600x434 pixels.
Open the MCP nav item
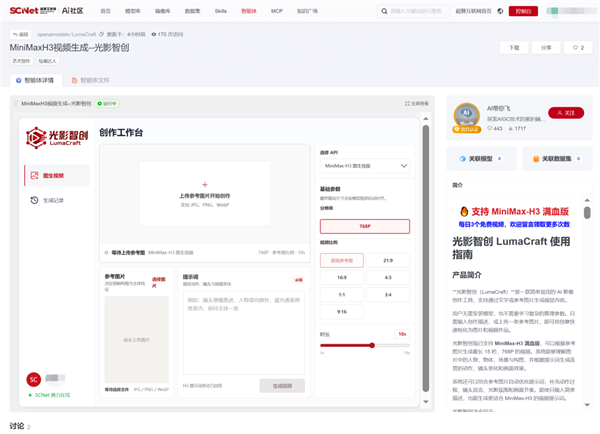point(277,11)
